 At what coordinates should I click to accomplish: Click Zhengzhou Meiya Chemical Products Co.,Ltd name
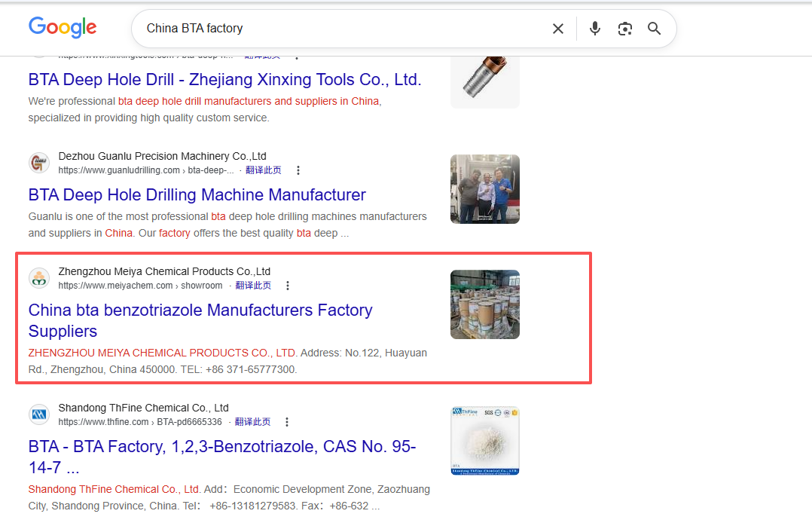[x=164, y=271]
